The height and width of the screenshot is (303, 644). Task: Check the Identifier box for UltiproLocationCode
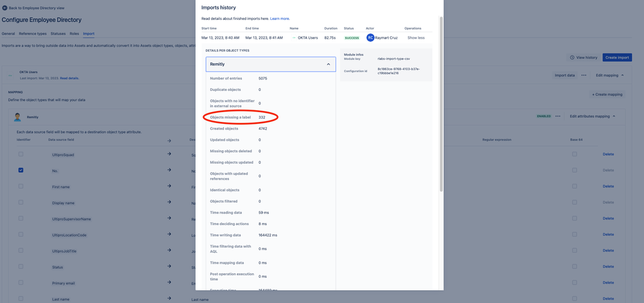[21, 234]
